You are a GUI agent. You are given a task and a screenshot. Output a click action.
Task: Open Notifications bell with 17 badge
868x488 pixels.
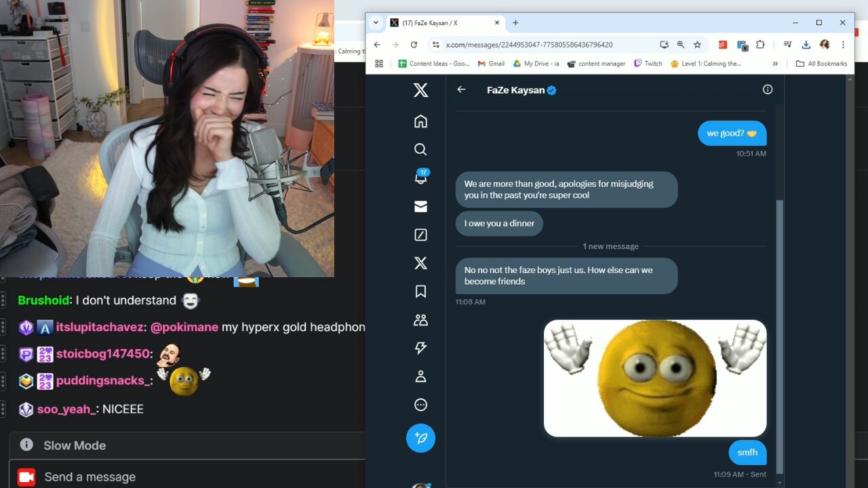pos(421,177)
